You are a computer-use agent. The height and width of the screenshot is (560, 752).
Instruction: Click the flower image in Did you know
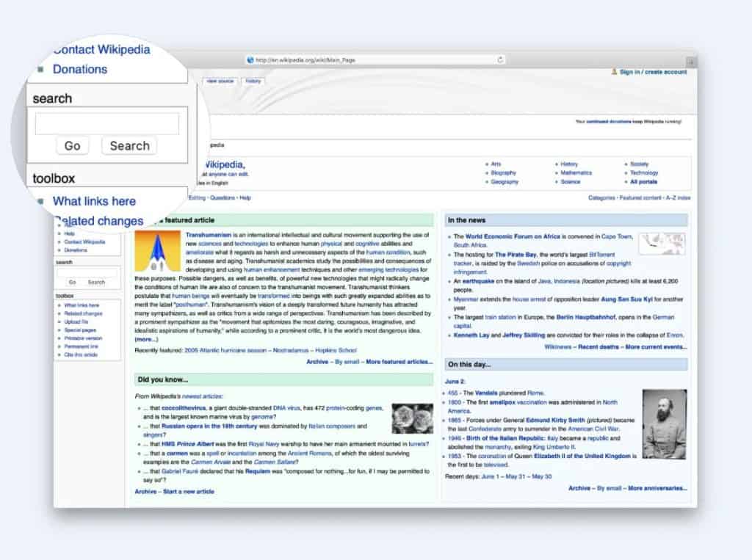(x=413, y=419)
